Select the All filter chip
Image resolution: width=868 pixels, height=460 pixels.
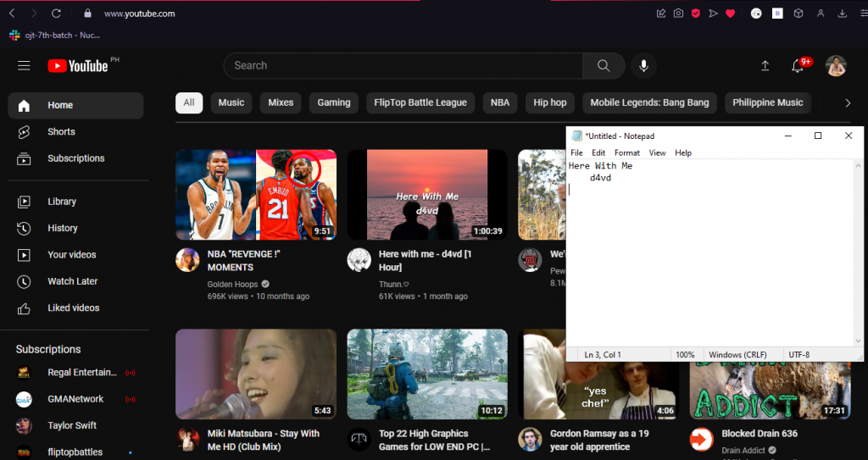coord(189,103)
